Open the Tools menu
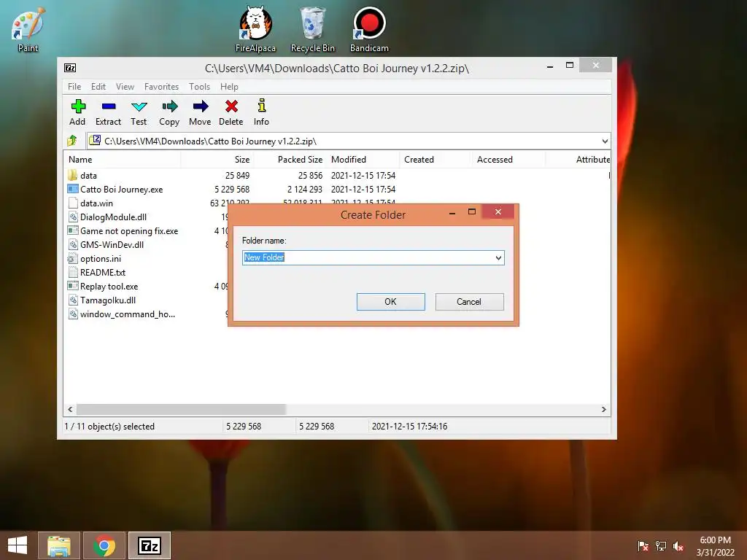Viewport: 747px width, 560px height. (x=199, y=87)
